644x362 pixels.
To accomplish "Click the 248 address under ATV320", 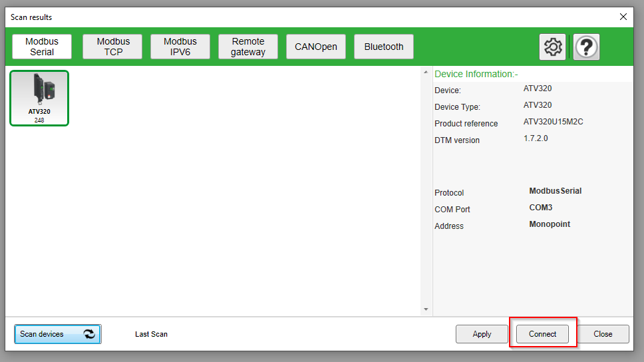I will (39, 120).
